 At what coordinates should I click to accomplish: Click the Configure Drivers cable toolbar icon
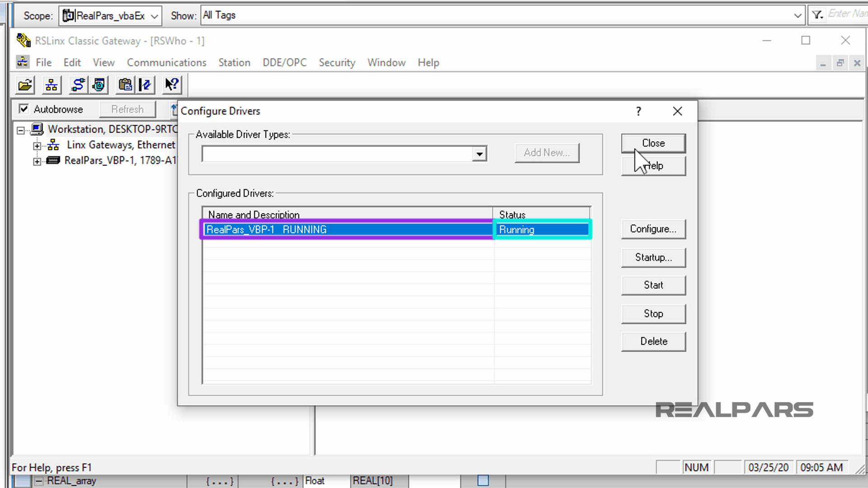click(77, 84)
